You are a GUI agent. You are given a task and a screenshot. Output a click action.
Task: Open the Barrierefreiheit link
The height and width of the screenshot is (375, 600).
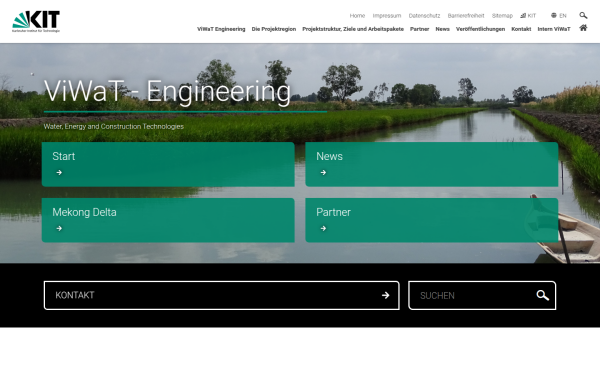click(x=466, y=16)
